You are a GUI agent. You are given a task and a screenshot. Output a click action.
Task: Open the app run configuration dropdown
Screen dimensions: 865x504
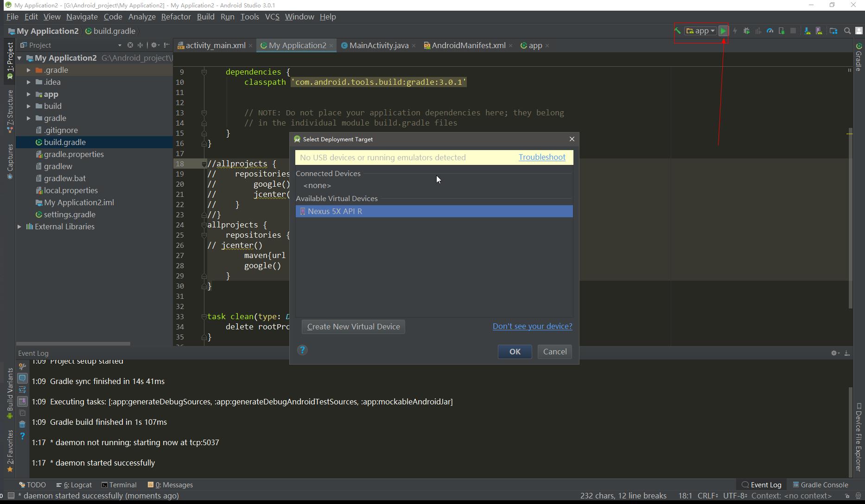(x=701, y=31)
